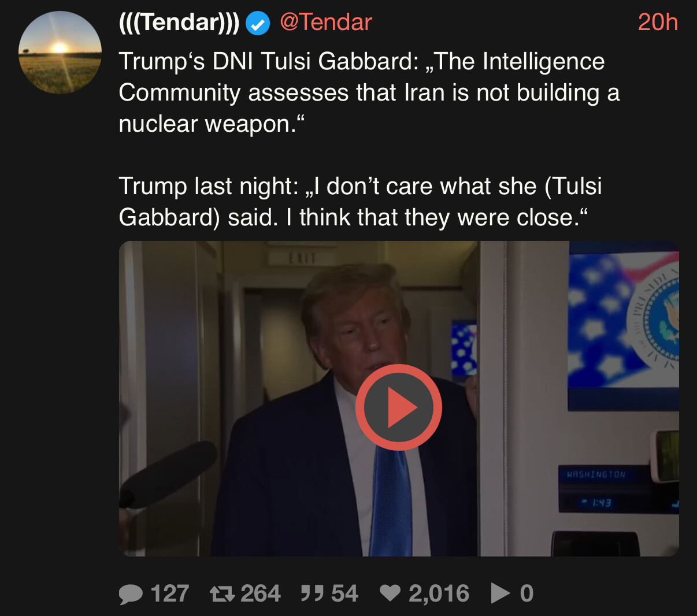View the 54 quotes count
This screenshot has width=697, height=616.
(345, 593)
